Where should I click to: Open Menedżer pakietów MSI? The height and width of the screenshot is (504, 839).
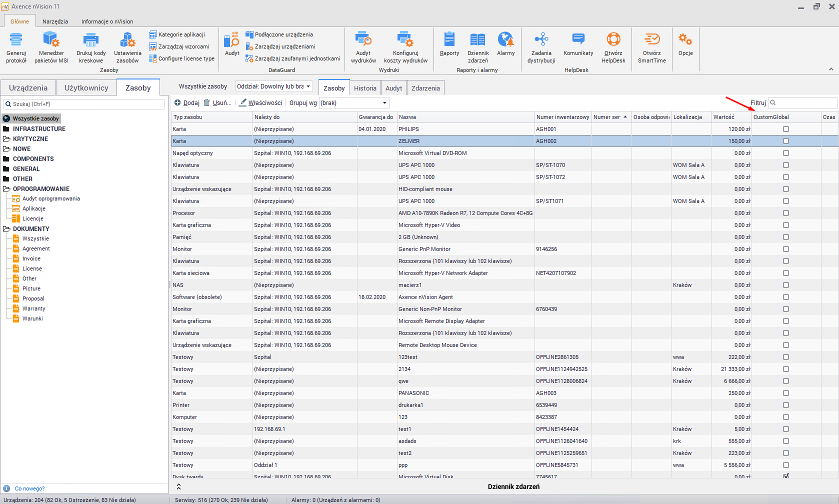tap(51, 40)
